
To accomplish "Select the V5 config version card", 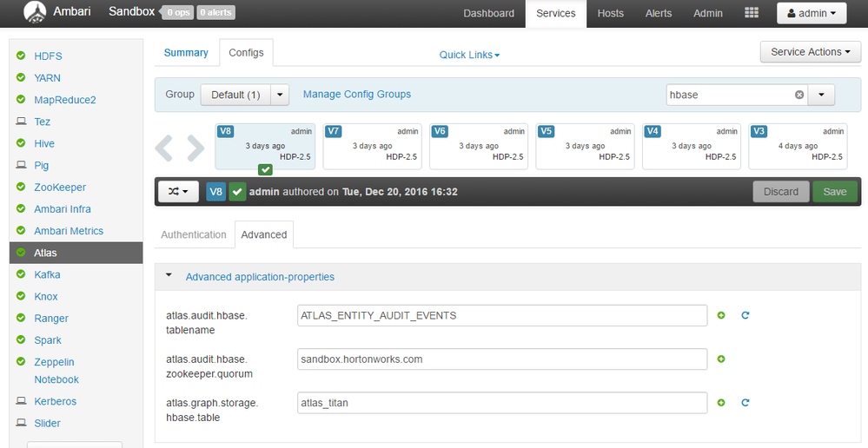I will point(585,146).
